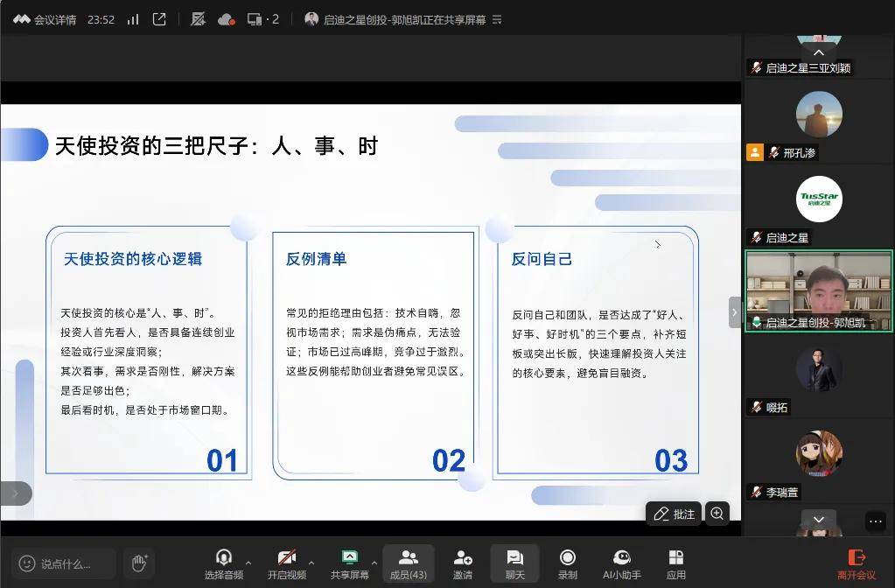This screenshot has height=588, width=895.
Task: Toggle meeting recording with 录制
Action: pyautogui.click(x=568, y=563)
